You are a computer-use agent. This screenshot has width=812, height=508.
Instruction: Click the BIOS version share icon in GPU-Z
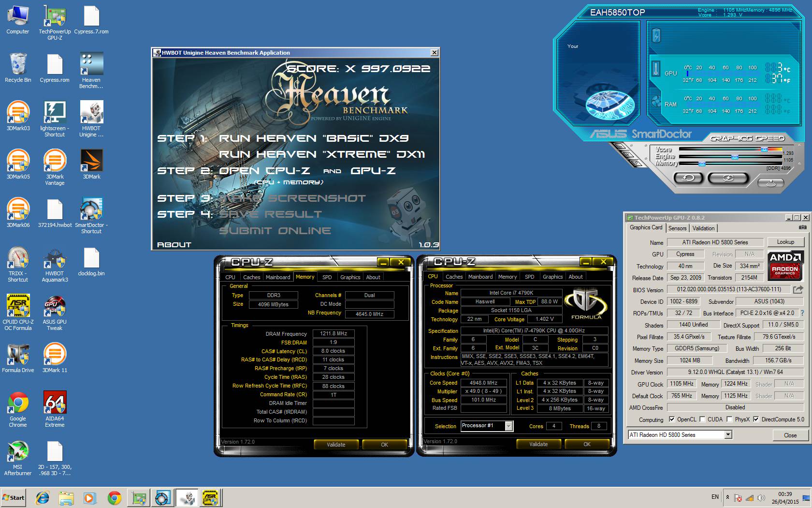(798, 289)
